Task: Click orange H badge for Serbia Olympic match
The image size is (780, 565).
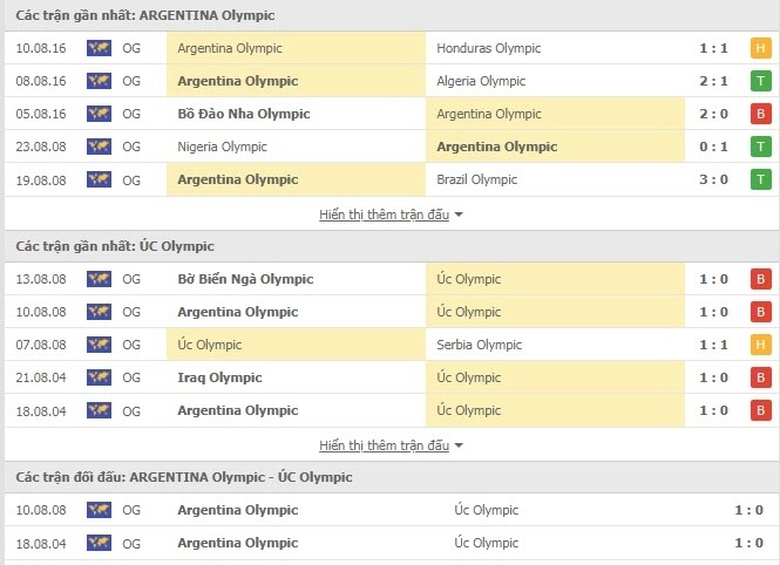Action: pos(761,345)
